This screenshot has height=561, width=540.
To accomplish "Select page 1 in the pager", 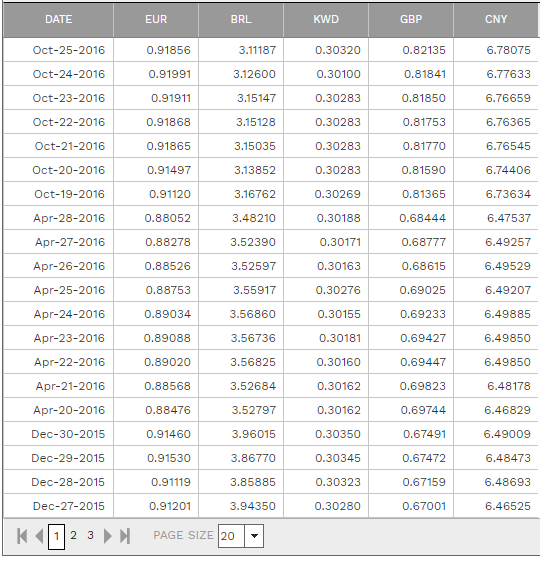I will click(x=56, y=536).
